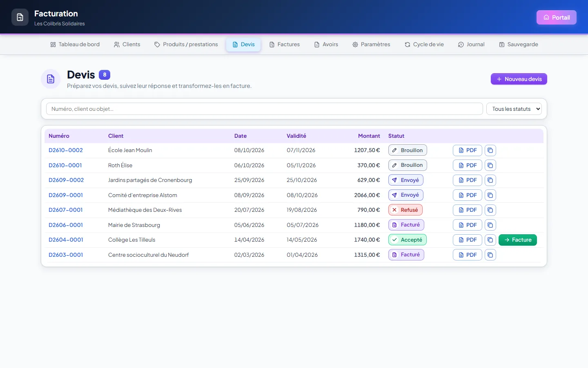The width and height of the screenshot is (588, 368).
Task: Open the Factures tab
Action: click(x=285, y=45)
